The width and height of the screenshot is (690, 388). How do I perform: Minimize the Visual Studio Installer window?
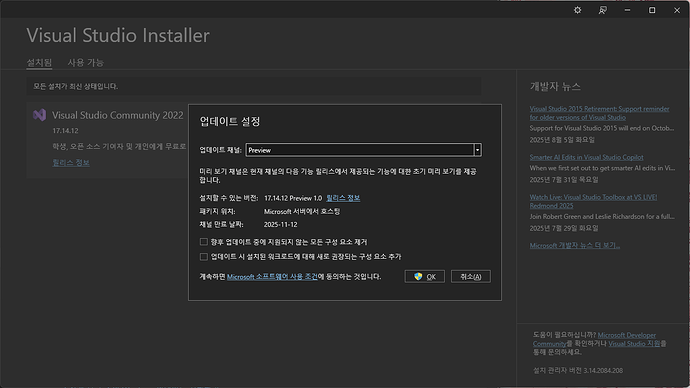click(x=627, y=10)
